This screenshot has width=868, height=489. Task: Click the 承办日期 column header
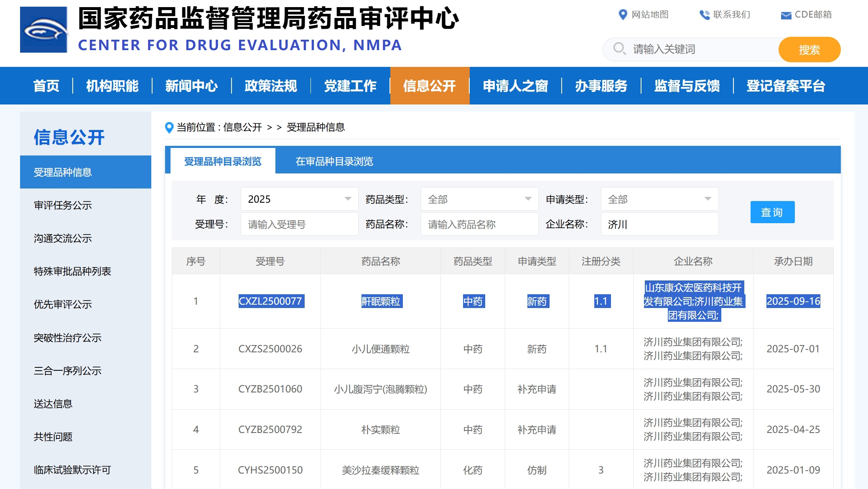[793, 261]
